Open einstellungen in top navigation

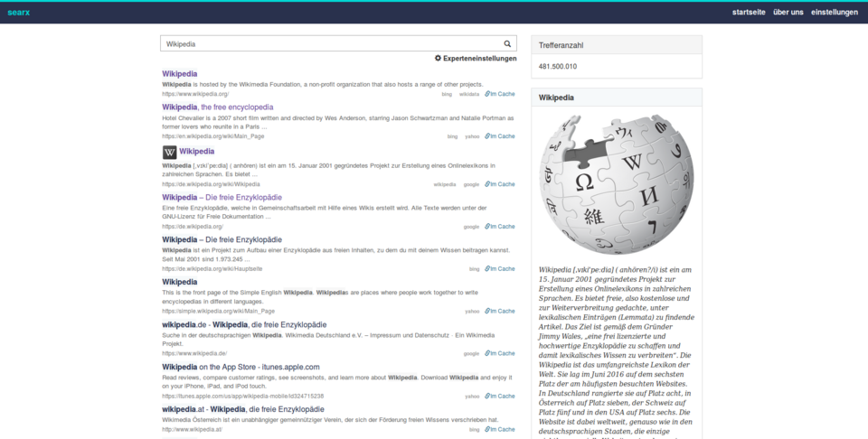tap(835, 12)
